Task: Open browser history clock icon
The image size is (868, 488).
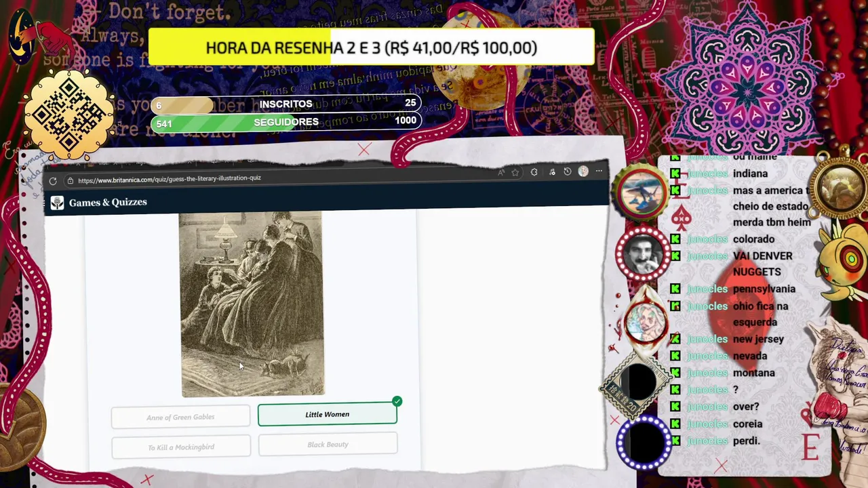Action: (x=568, y=171)
